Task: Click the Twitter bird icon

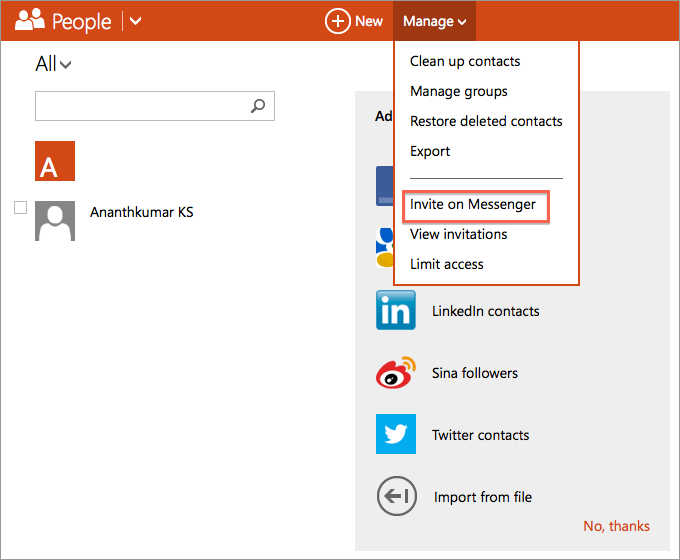Action: [x=396, y=435]
